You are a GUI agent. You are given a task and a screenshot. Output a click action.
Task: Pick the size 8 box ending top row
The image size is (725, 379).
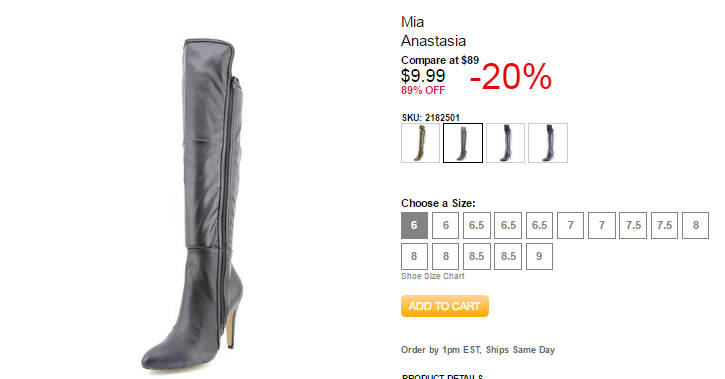(695, 226)
